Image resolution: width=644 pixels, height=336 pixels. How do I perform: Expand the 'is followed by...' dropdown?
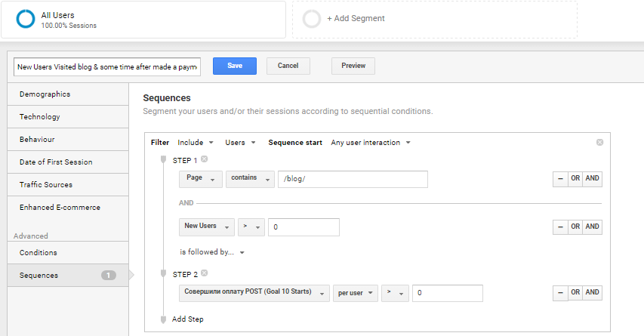point(212,252)
